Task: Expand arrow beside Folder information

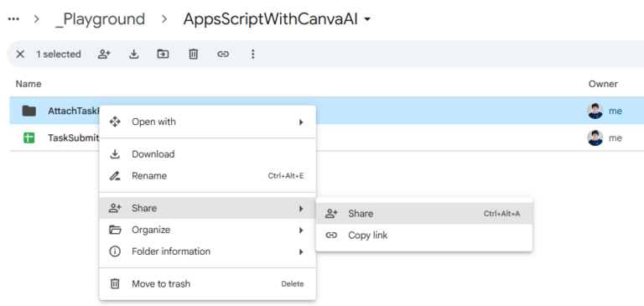Action: click(x=301, y=252)
